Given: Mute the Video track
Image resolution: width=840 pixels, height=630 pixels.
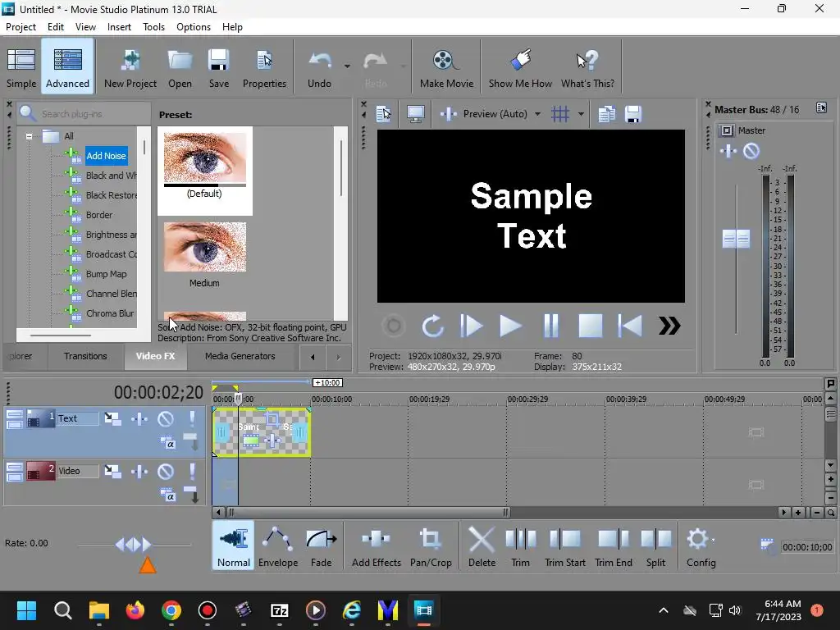Looking at the screenshot, I should pyautogui.click(x=166, y=471).
